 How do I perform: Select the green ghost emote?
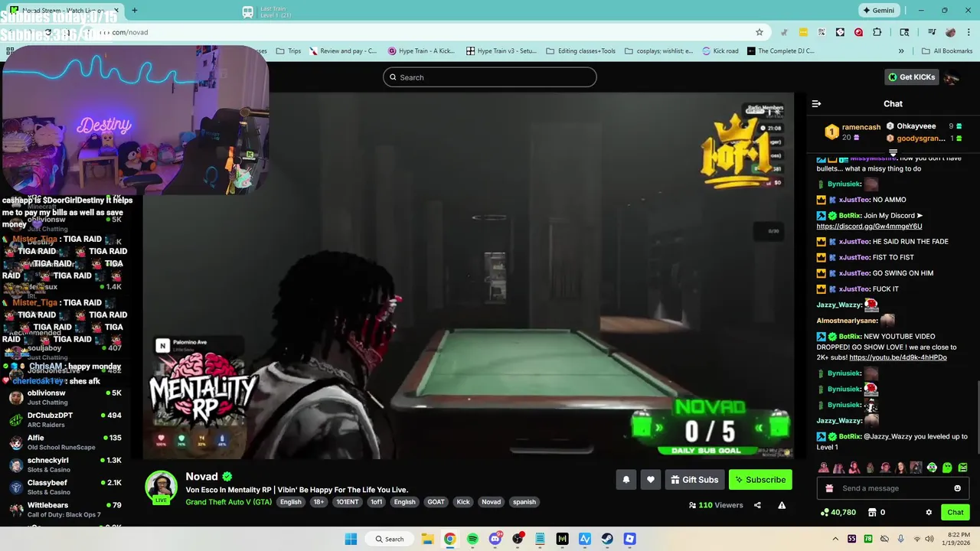(x=947, y=468)
